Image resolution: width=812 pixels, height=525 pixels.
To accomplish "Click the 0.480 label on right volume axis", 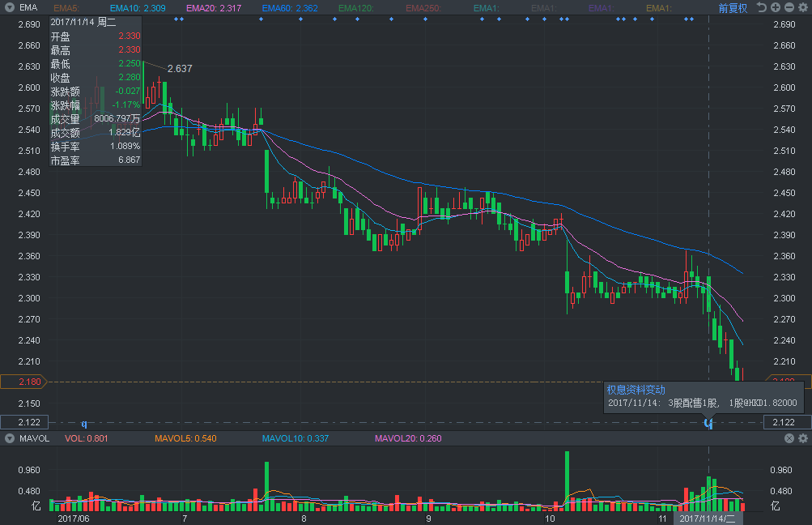I will tap(781, 491).
